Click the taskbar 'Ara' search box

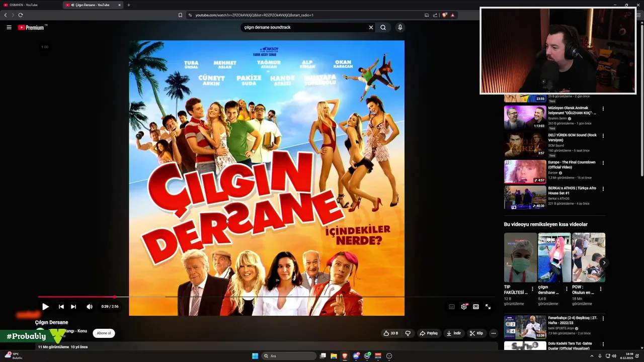coord(289,356)
